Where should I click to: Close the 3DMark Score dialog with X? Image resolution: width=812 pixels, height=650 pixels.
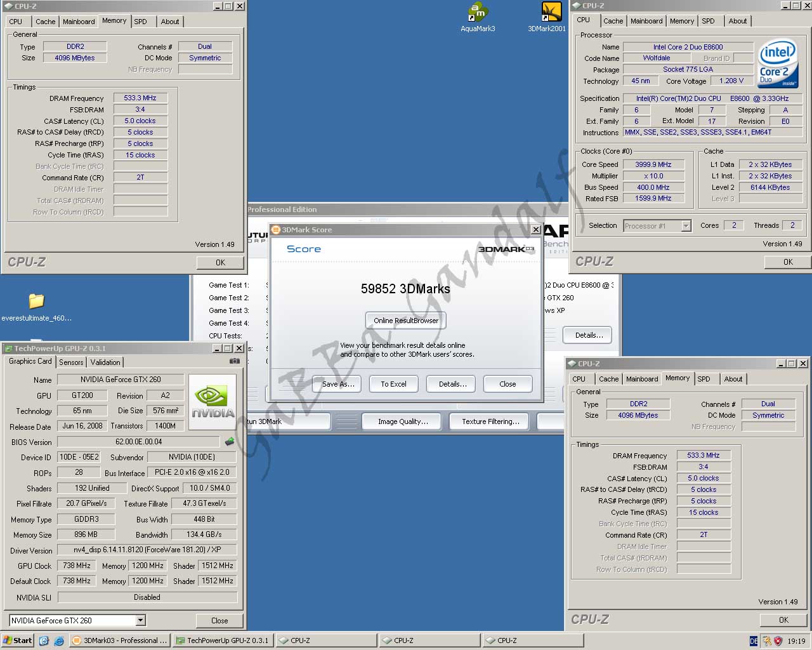[x=535, y=230]
